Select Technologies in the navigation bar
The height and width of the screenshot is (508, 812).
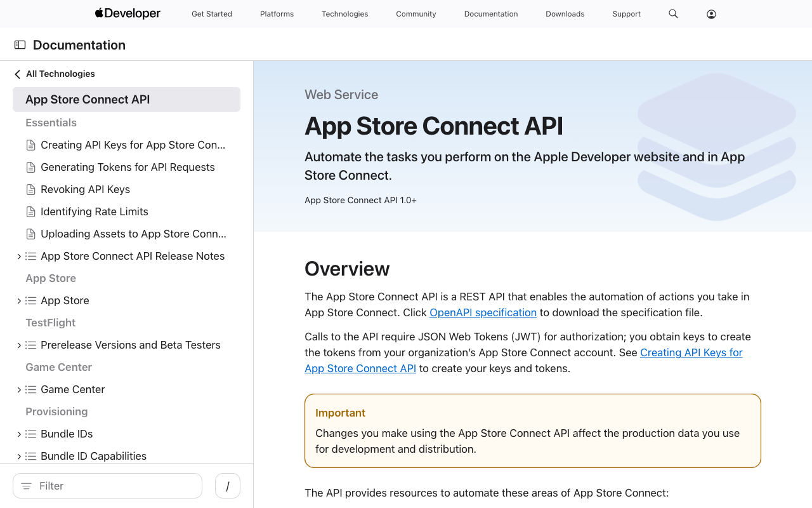tap(344, 13)
